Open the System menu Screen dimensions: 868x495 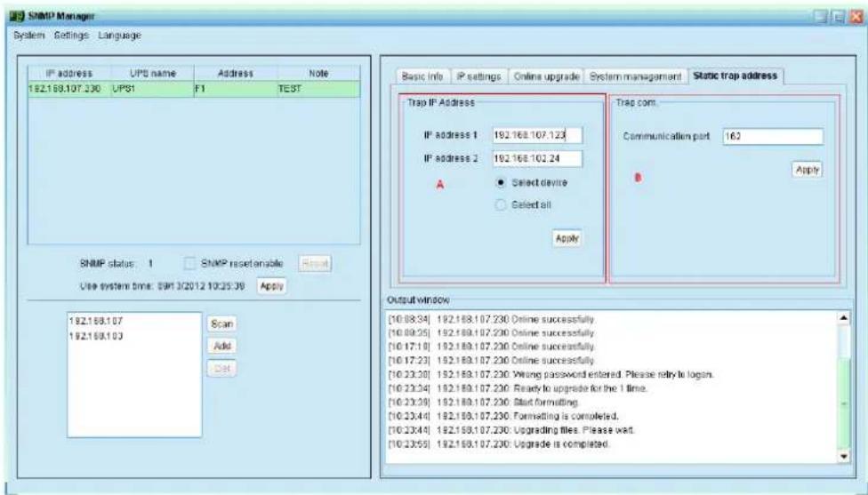(28, 36)
